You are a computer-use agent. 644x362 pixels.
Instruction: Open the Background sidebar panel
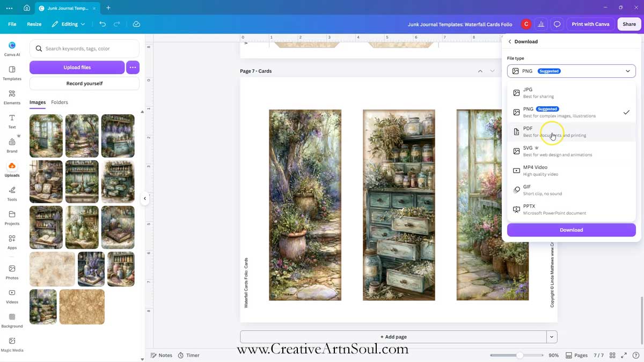pos(12,320)
